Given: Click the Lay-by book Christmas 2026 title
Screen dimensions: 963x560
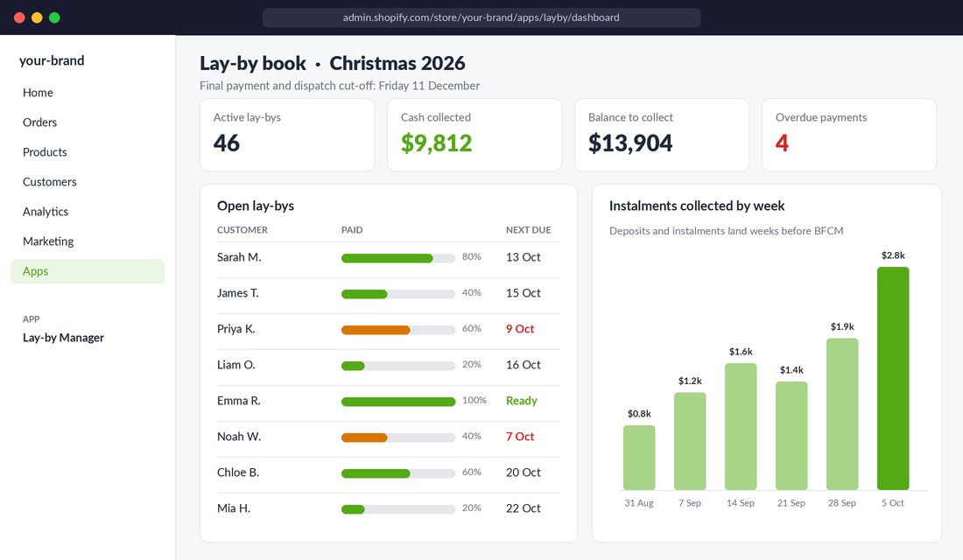Looking at the screenshot, I should pos(333,63).
